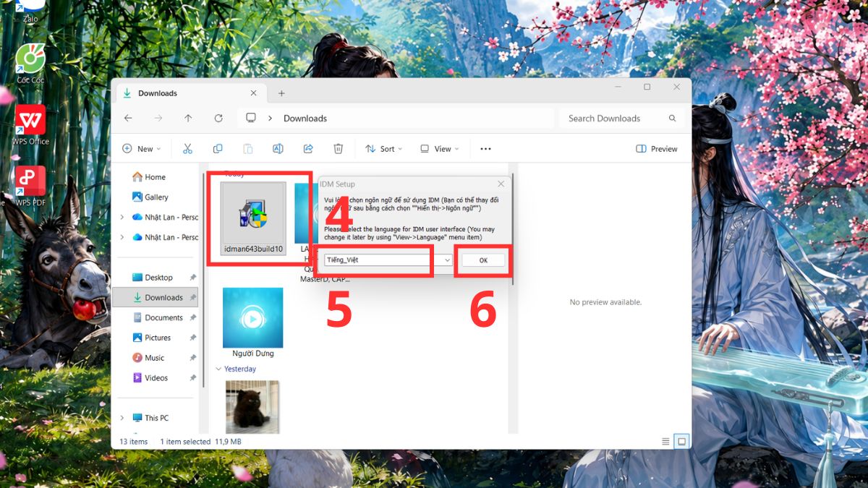Click the Share icon in the toolbar
868x488 pixels.
pos(308,149)
